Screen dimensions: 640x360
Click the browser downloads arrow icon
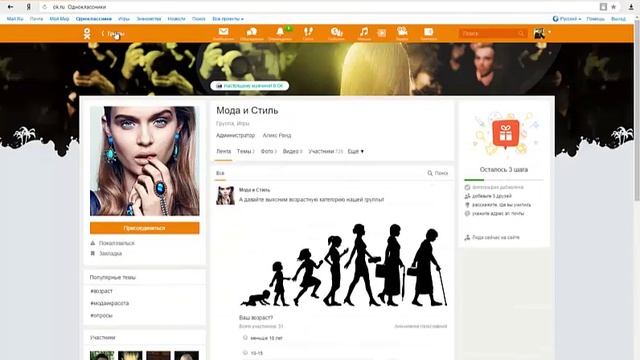pos(631,7)
